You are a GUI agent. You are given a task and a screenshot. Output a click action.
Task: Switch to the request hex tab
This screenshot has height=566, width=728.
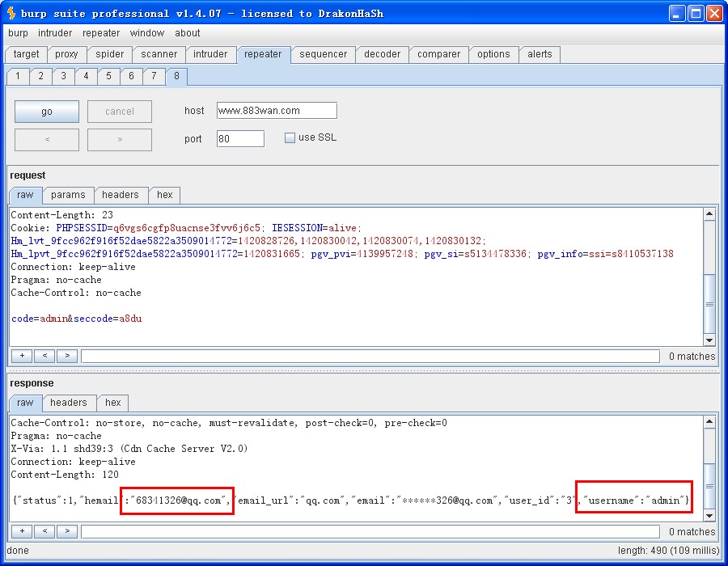pos(164,196)
